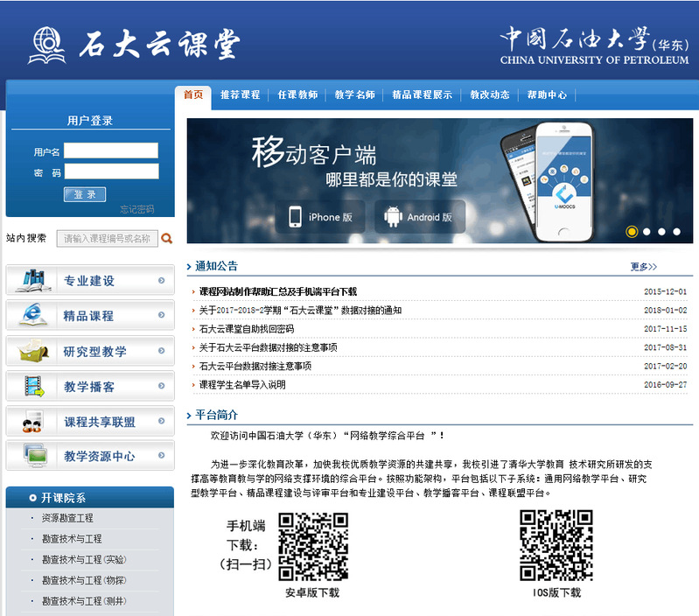Open notice 关于石大云平台数据对接的注意事项
The width and height of the screenshot is (699, 616).
(x=268, y=347)
